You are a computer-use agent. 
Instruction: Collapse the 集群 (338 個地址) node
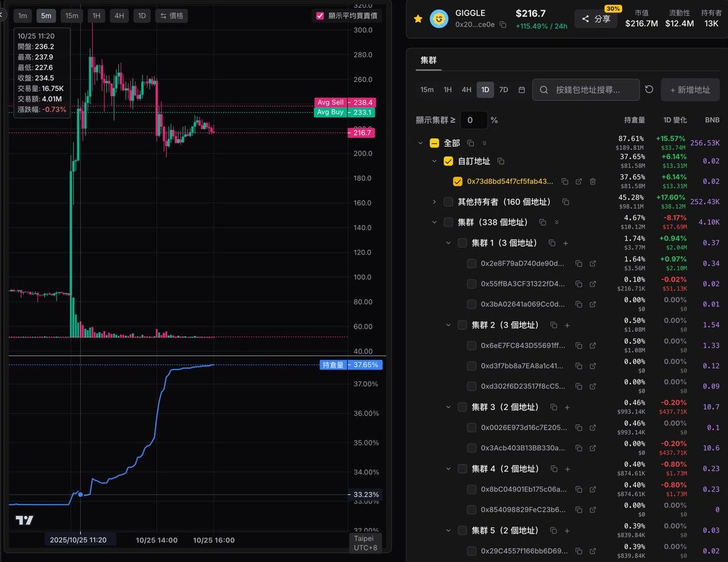pos(434,223)
